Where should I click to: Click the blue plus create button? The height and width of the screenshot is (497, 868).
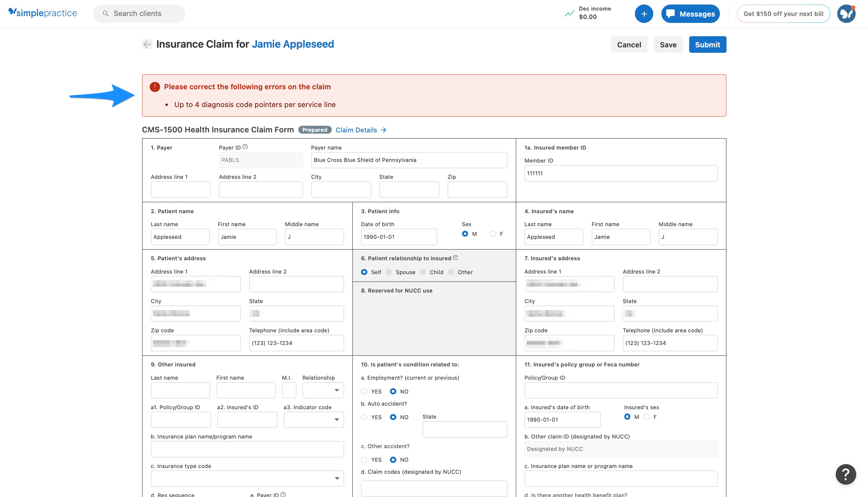pyautogui.click(x=644, y=14)
